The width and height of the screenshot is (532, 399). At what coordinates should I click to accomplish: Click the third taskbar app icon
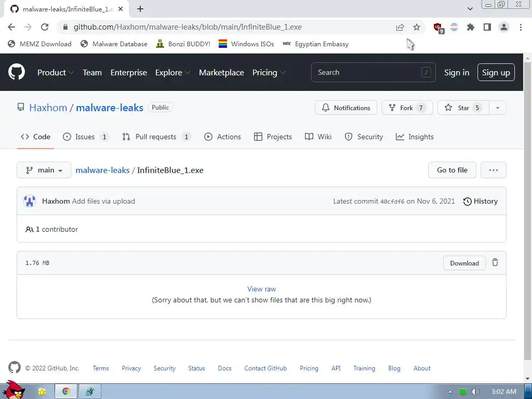pos(89,392)
